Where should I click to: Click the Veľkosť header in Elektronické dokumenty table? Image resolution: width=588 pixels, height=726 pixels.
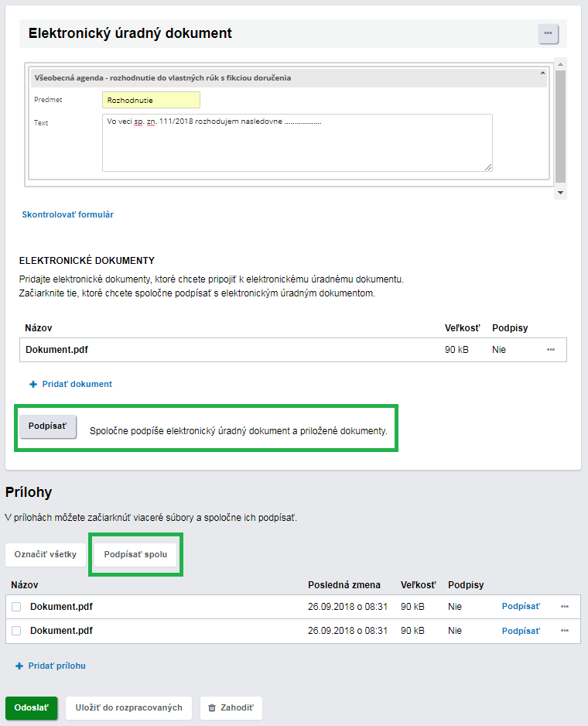point(463,328)
